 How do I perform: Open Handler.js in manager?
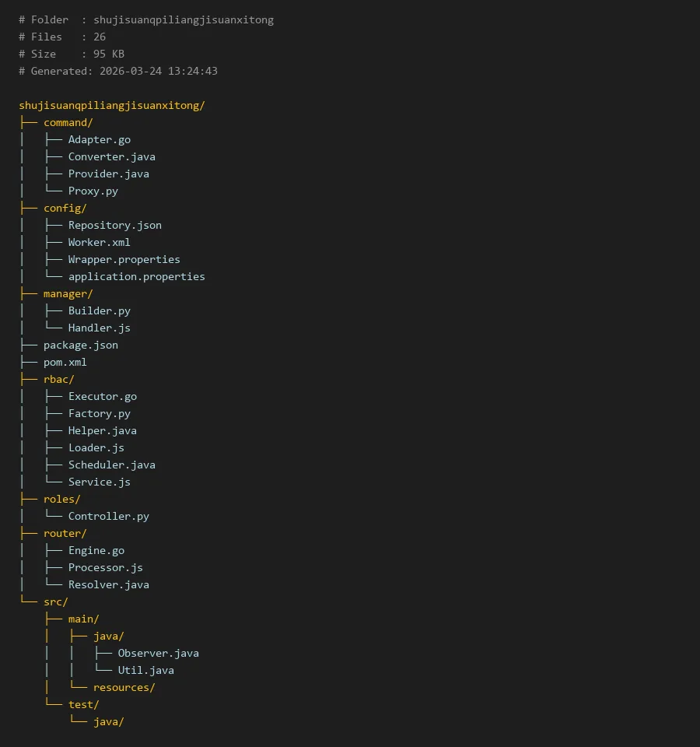99,328
